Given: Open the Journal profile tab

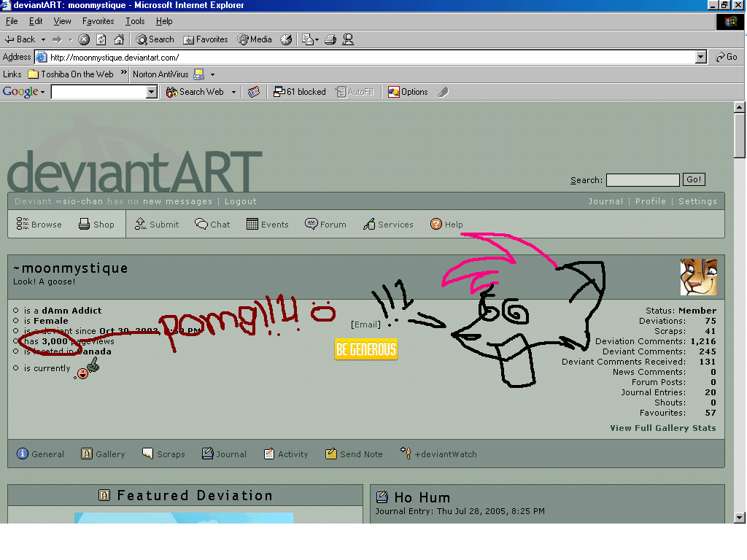Looking at the screenshot, I should (224, 454).
